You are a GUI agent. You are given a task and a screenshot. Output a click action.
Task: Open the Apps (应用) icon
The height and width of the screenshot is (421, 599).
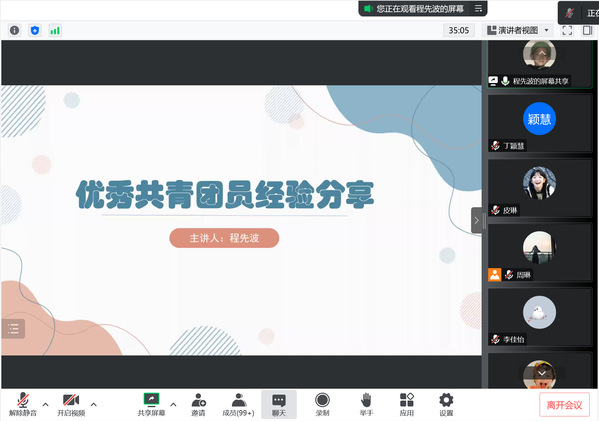(407, 405)
